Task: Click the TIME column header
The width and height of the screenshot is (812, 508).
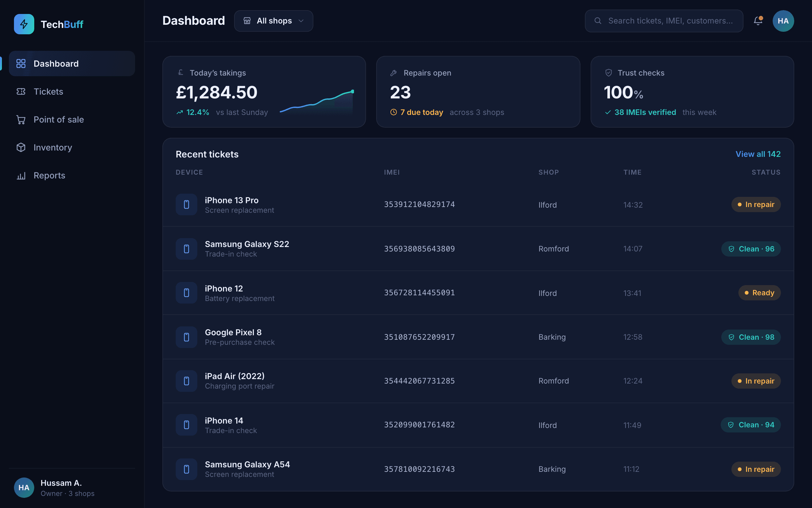Action: click(x=632, y=172)
